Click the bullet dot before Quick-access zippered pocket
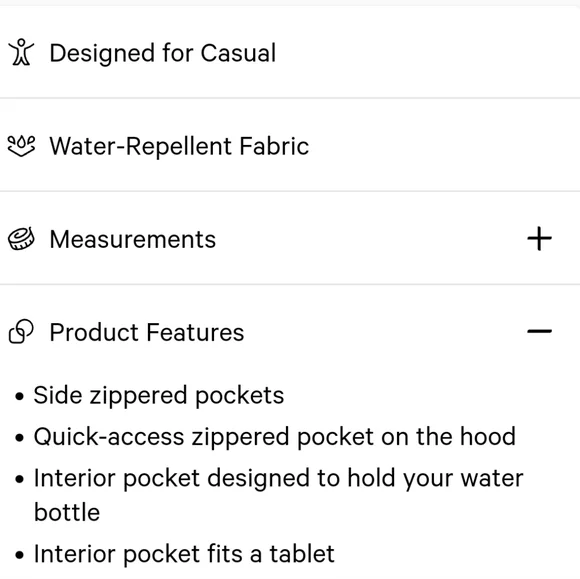This screenshot has height=579, width=580. click(20, 438)
